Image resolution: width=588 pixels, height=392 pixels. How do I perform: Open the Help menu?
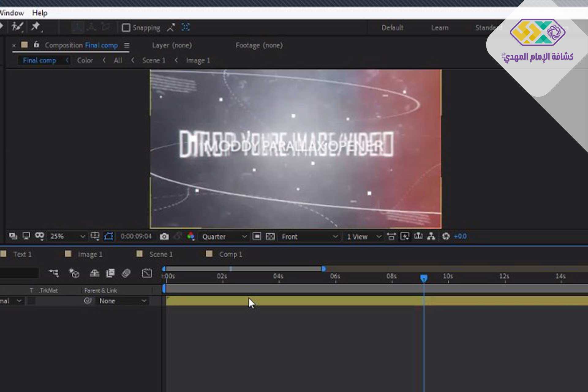[x=40, y=13]
